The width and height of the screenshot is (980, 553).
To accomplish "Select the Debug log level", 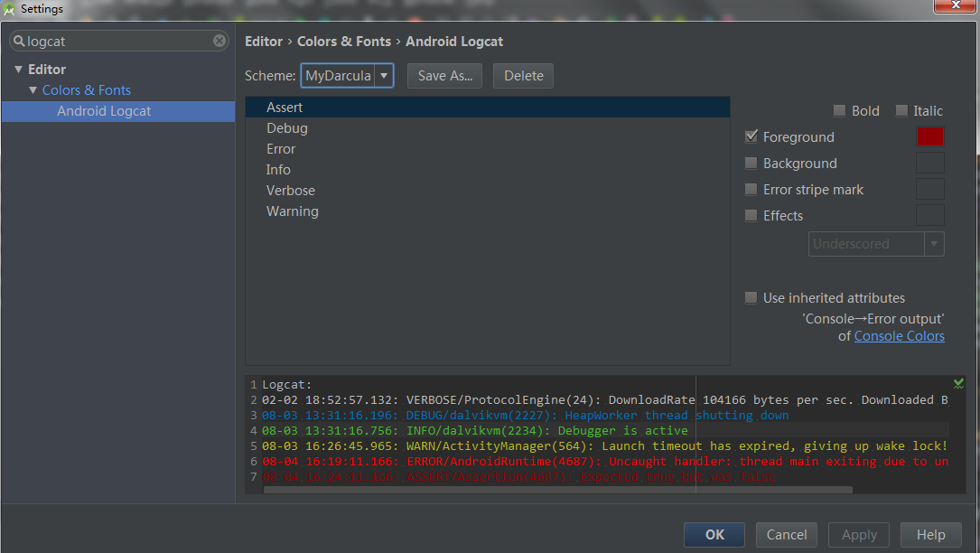I will tap(488, 128).
